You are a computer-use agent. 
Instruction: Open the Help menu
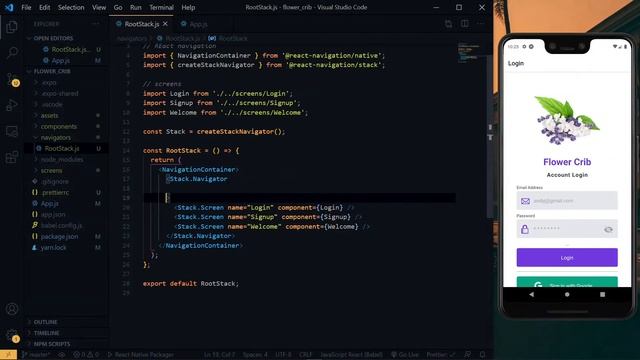pos(188,7)
